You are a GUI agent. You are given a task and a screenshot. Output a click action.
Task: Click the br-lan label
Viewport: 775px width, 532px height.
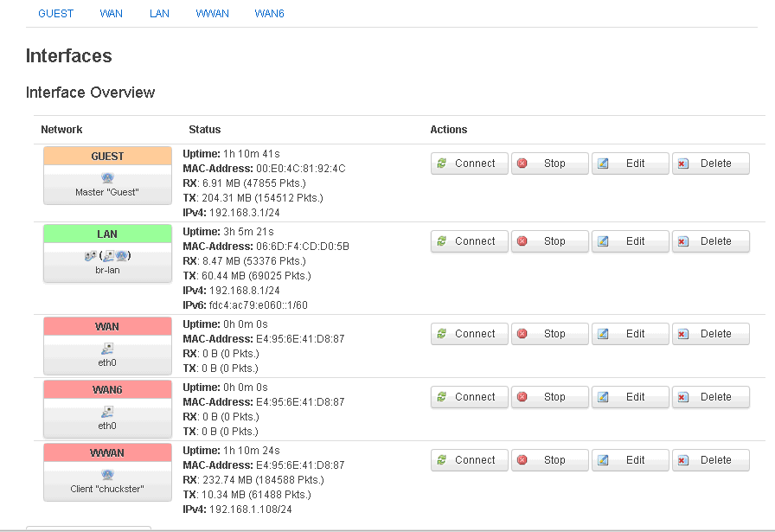pyautogui.click(x=107, y=270)
